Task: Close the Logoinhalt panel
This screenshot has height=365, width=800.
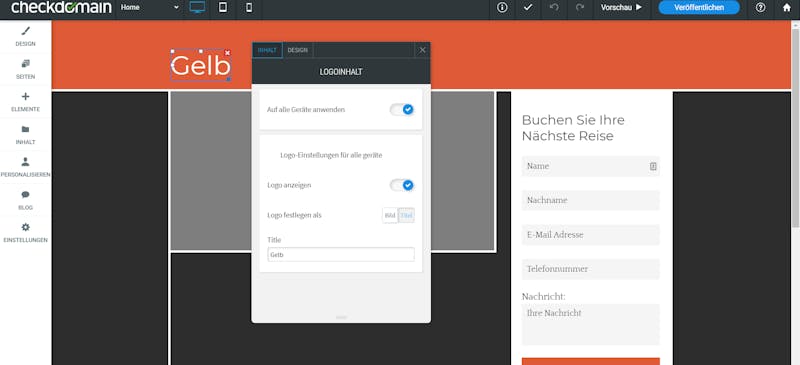Action: tap(422, 50)
